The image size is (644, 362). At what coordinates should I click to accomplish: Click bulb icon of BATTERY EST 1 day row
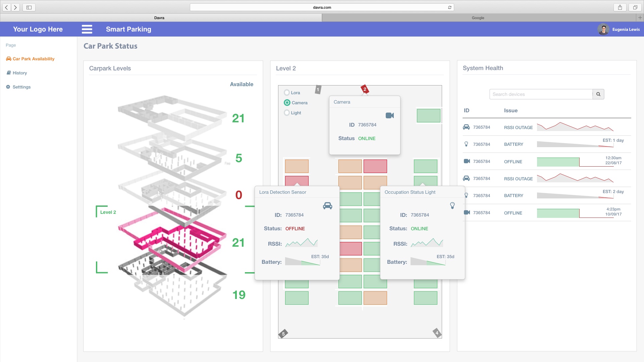pyautogui.click(x=466, y=144)
